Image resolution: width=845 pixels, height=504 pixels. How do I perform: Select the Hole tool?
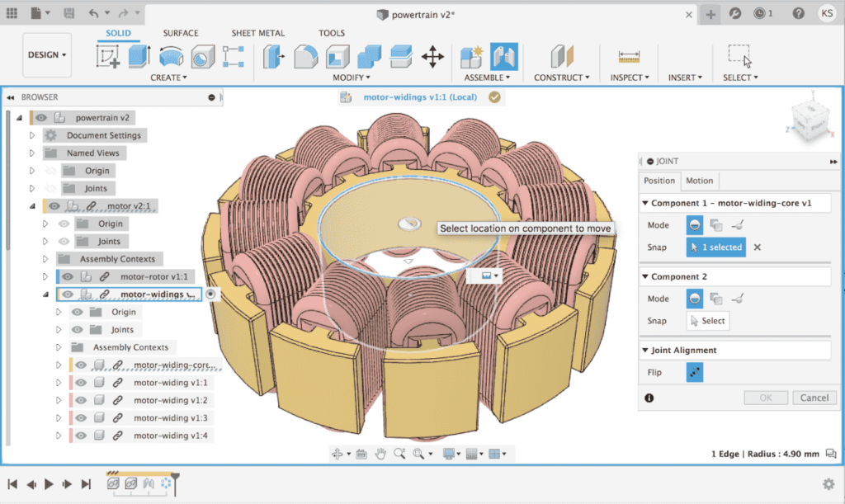202,55
